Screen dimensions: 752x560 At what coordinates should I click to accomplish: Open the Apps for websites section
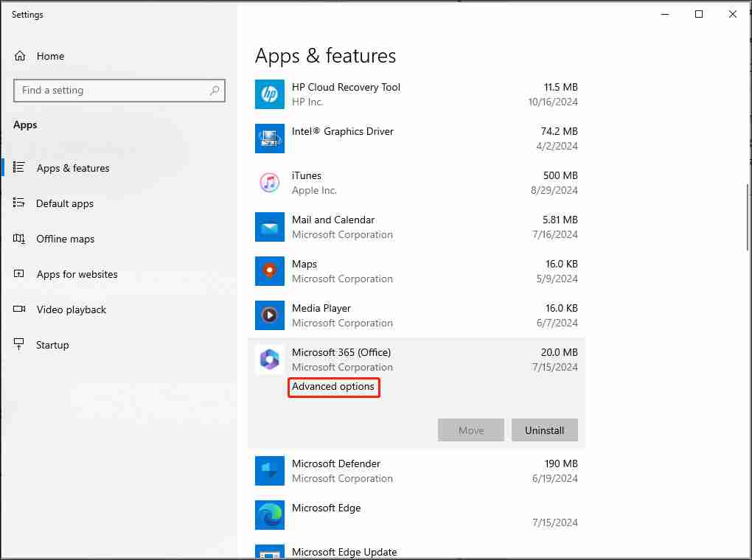click(x=77, y=274)
